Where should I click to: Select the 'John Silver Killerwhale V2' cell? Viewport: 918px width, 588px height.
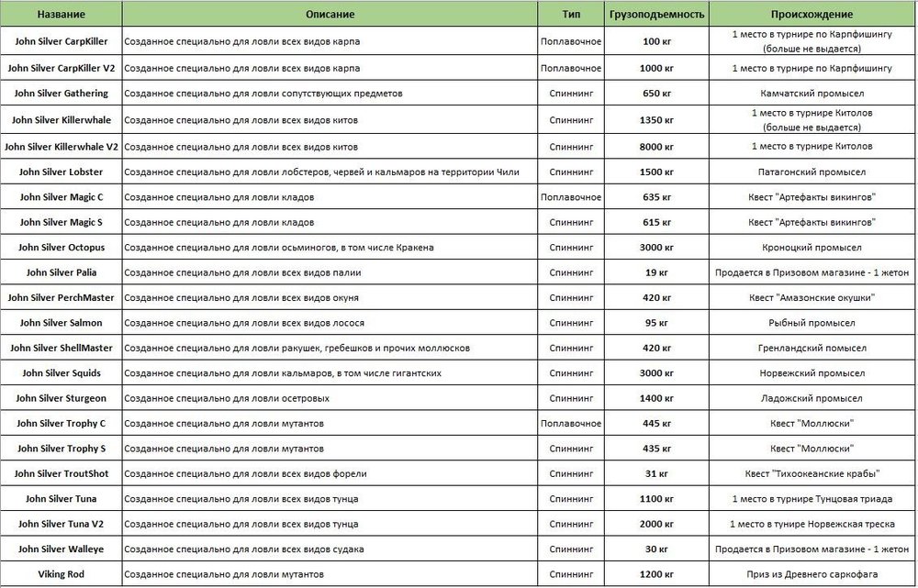(61, 147)
